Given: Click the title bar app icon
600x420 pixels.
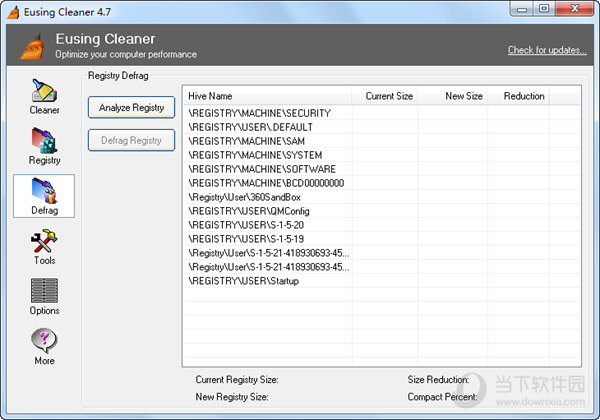Looking at the screenshot, I should pos(14,12).
